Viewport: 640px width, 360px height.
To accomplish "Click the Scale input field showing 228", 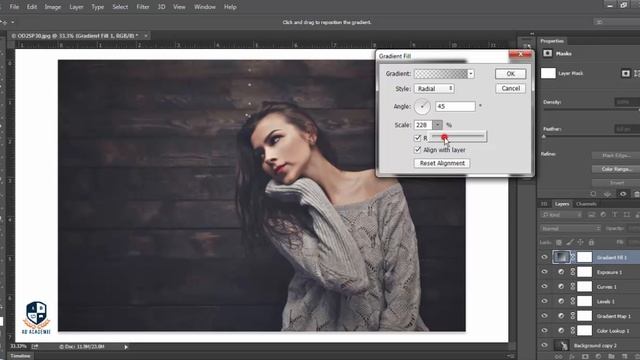I will (x=423, y=125).
